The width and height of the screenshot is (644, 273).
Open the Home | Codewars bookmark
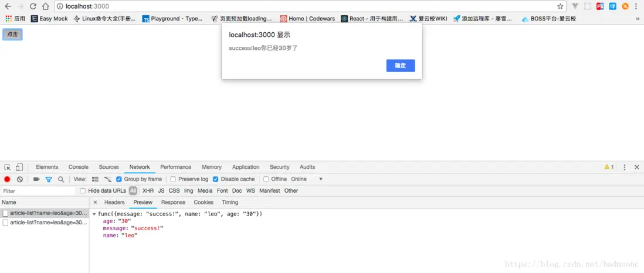click(307, 19)
